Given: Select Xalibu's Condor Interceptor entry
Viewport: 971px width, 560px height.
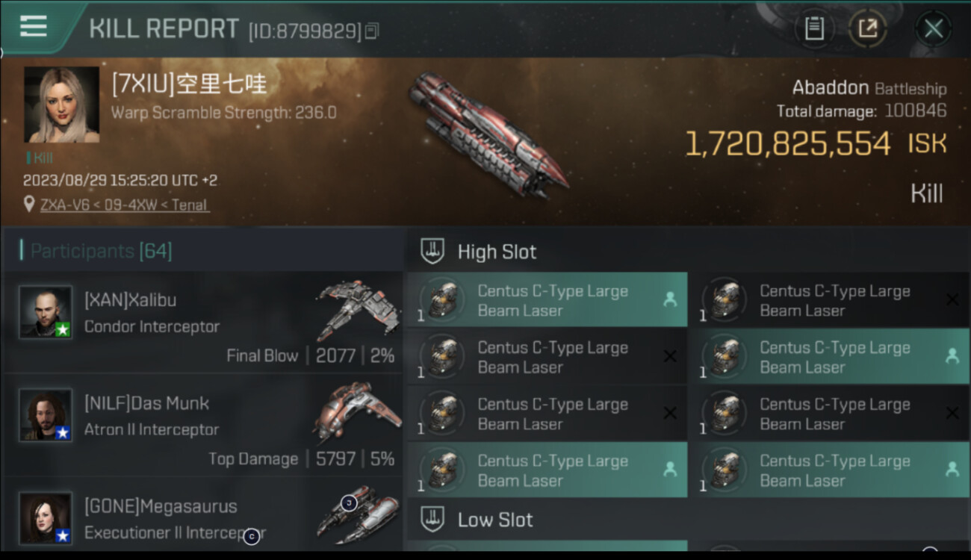Looking at the screenshot, I should [x=203, y=323].
